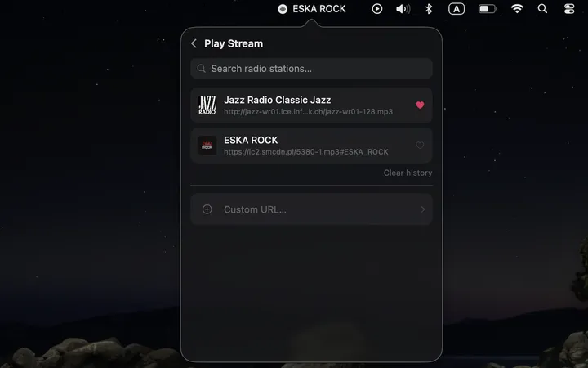Check the battery status icon

pyautogui.click(x=488, y=9)
